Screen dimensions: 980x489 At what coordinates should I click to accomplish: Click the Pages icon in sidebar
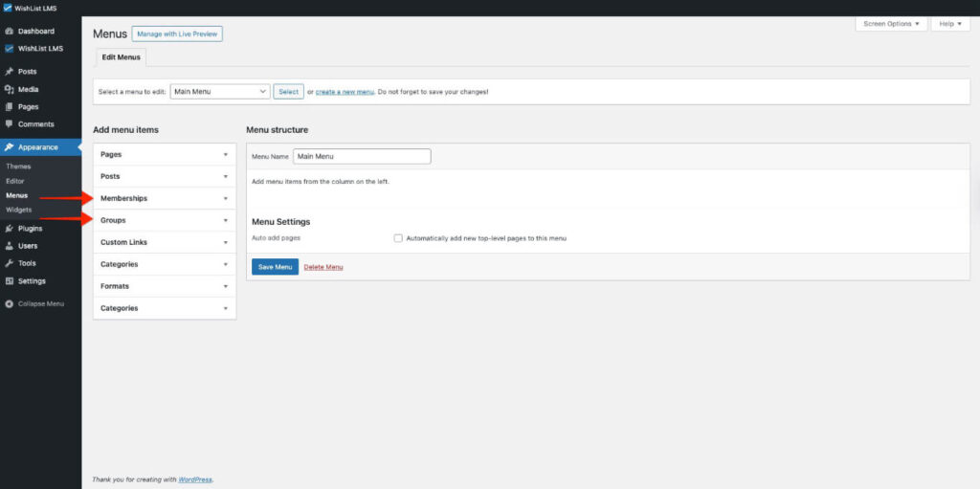point(10,107)
